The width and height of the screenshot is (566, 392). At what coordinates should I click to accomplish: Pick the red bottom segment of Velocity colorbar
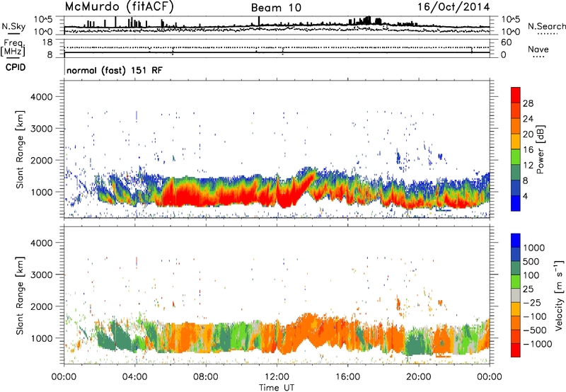click(516, 350)
